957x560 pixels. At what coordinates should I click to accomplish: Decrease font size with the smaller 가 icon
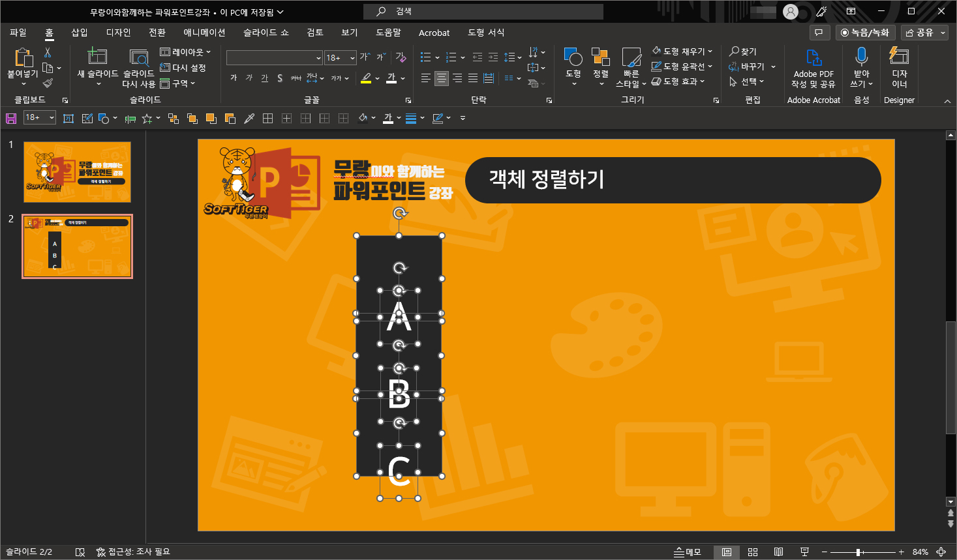(x=380, y=57)
